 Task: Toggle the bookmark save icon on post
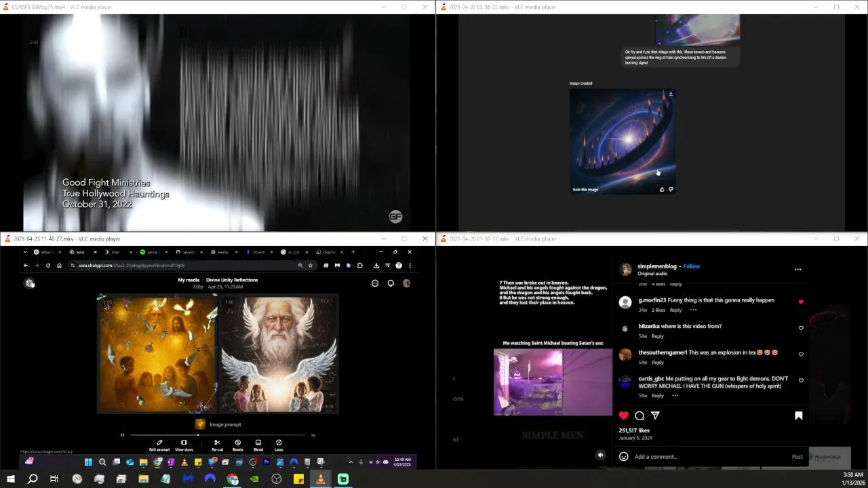point(798,415)
